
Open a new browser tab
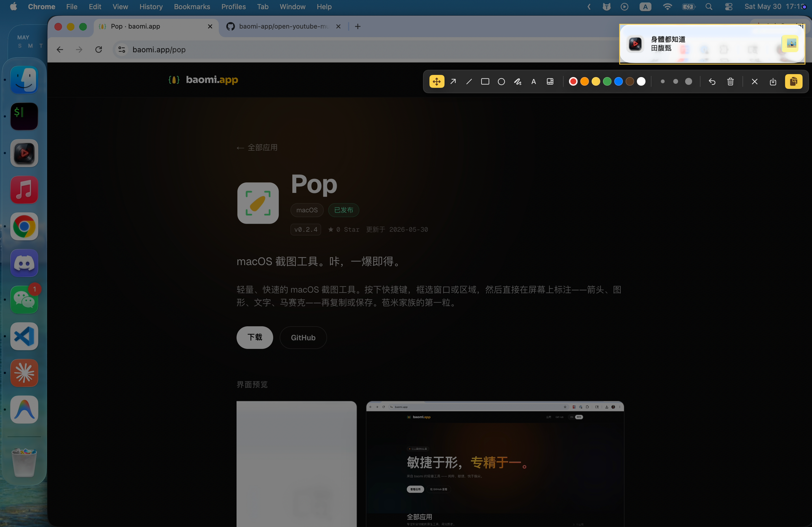[x=358, y=27]
